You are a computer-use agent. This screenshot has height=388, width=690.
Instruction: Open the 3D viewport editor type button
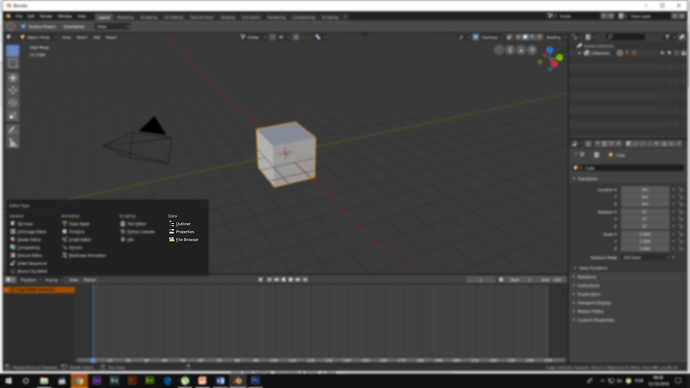click(x=10, y=37)
